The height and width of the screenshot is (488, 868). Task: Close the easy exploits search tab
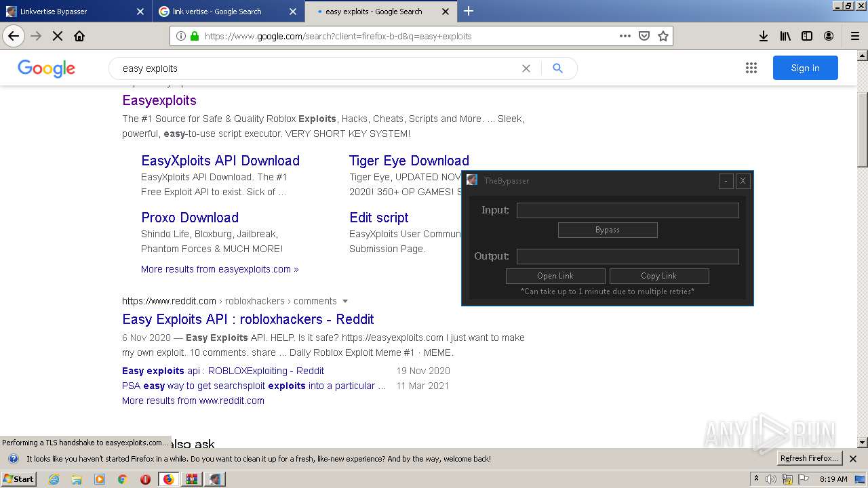(x=446, y=12)
